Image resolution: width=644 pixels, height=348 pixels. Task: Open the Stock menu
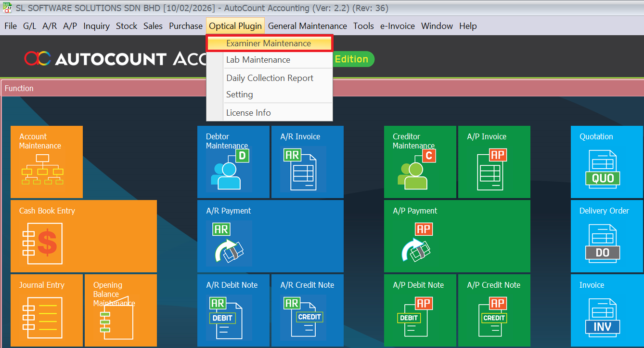pyautogui.click(x=127, y=26)
